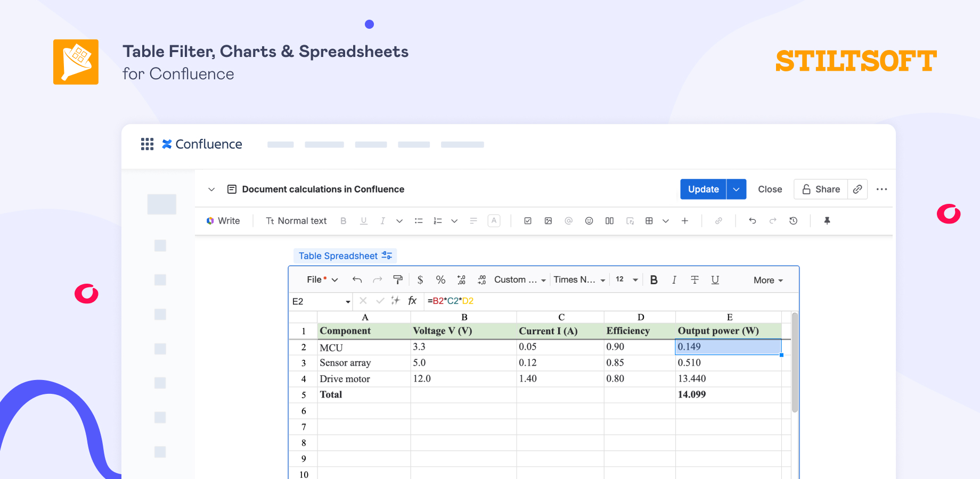Click the Share button
This screenshot has width=980, height=479.
click(821, 189)
